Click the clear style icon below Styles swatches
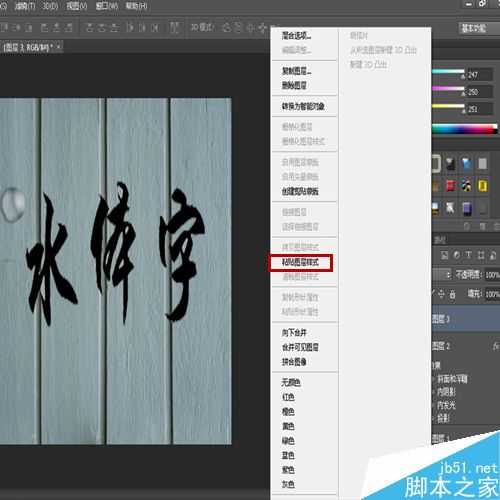500x500 pixels. coord(467,227)
